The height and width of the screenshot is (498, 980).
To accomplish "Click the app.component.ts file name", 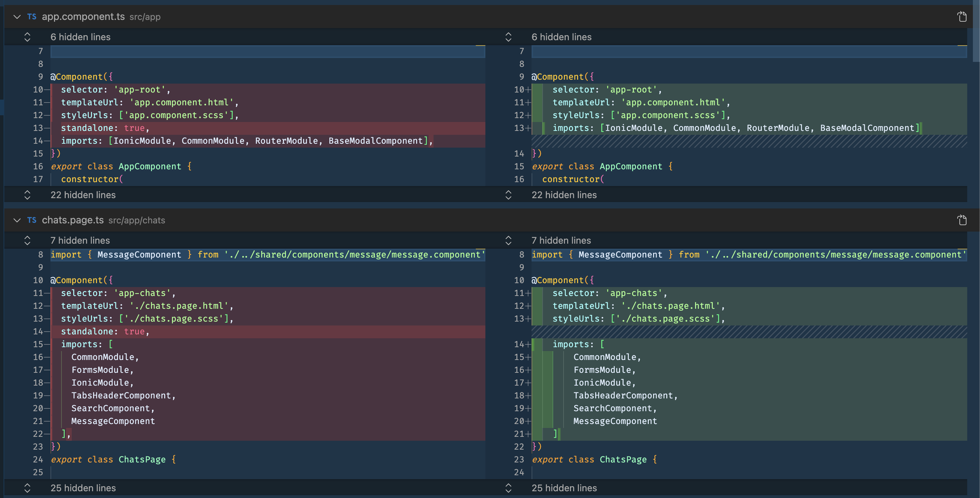I will pyautogui.click(x=83, y=17).
